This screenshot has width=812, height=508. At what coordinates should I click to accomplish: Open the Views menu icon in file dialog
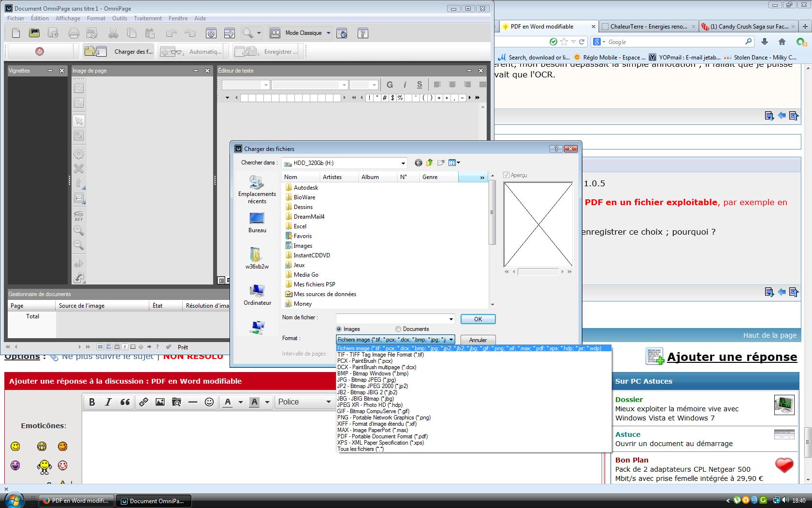coord(454,163)
